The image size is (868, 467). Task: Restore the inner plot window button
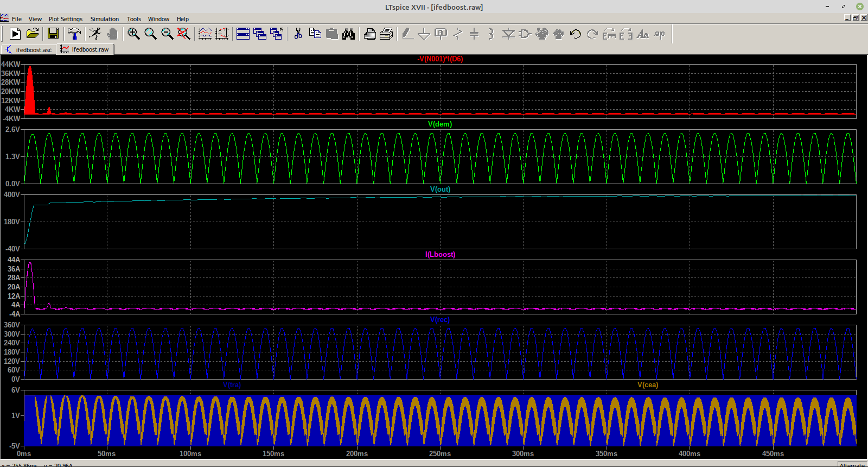pyautogui.click(x=856, y=18)
